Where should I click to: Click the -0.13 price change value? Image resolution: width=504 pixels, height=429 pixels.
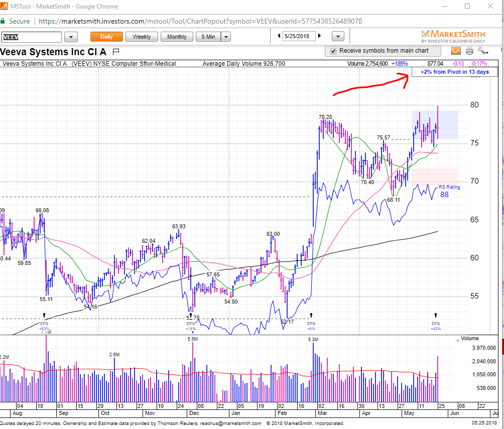458,64
